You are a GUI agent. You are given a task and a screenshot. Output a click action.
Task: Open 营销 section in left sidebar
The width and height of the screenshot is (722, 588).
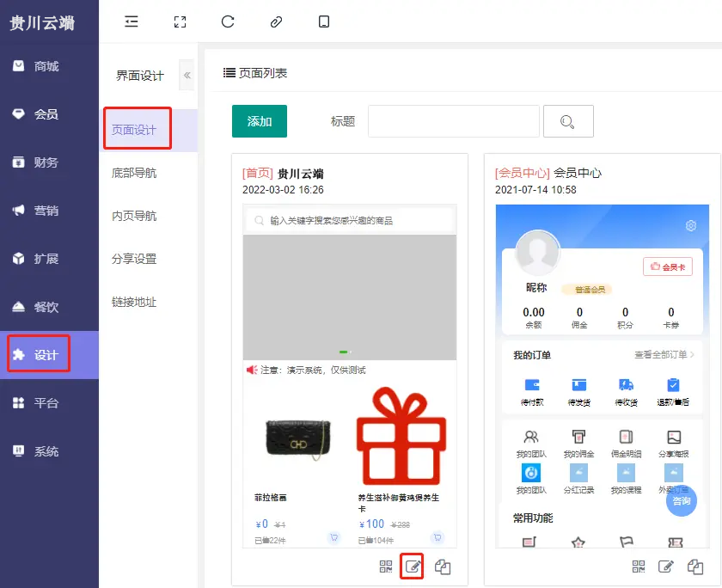pyautogui.click(x=49, y=211)
